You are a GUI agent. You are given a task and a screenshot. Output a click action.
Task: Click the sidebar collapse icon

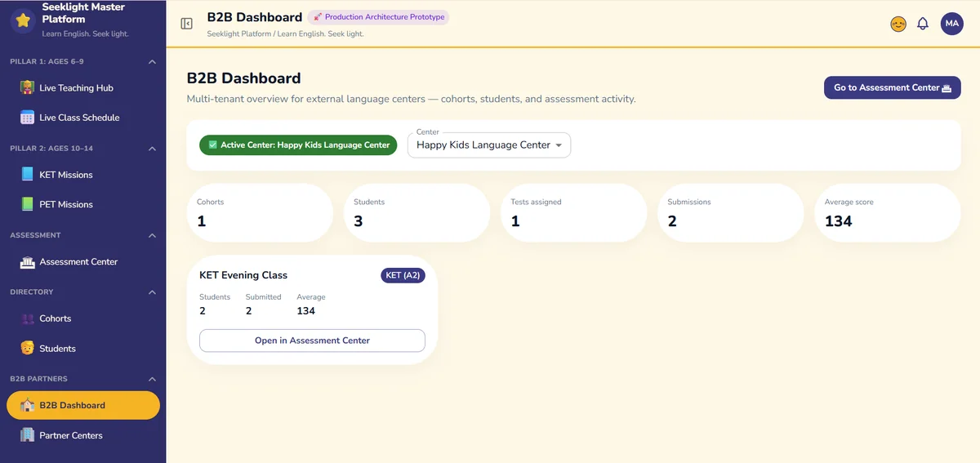click(x=186, y=24)
